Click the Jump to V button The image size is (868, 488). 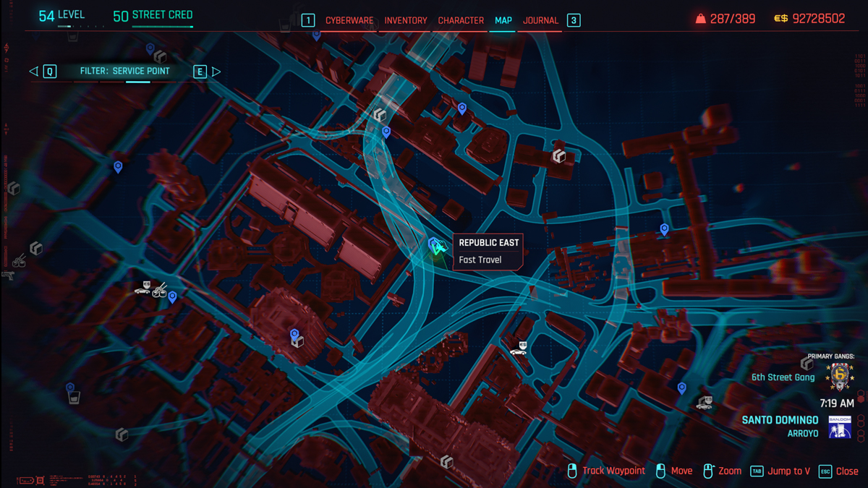(788, 471)
